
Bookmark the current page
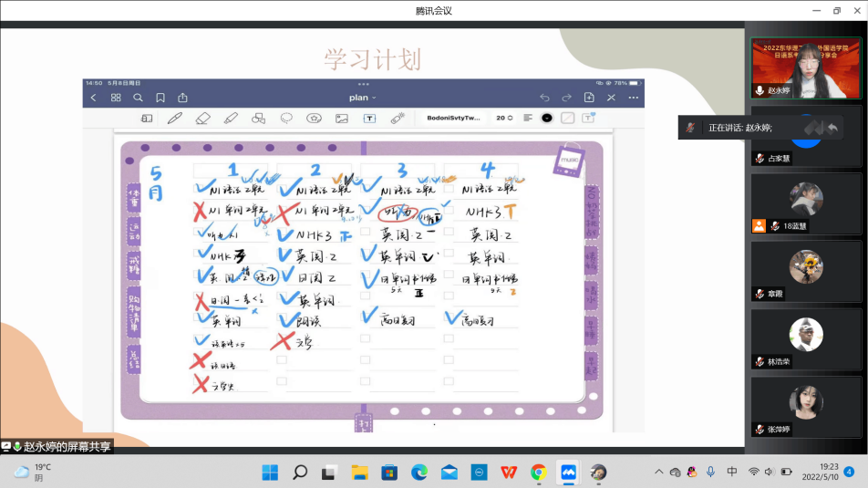tap(160, 98)
